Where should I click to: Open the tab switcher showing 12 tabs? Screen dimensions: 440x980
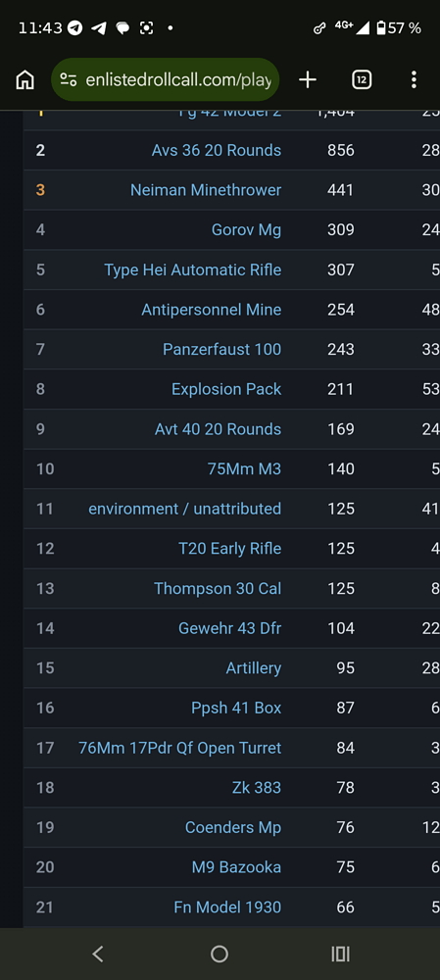point(362,80)
